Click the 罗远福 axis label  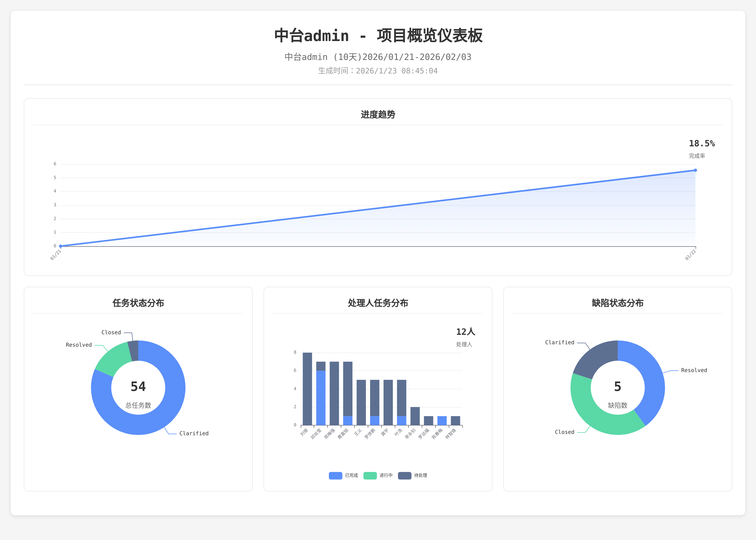[x=424, y=434]
